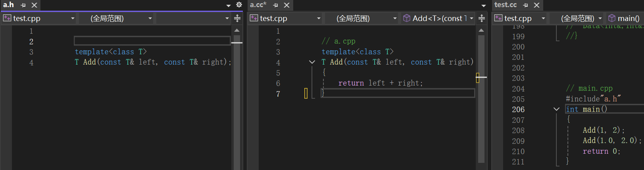Screen dimensions: 644x170
Task: Open Add<T> member dropdown in a.cc pane
Action: (438, 18)
